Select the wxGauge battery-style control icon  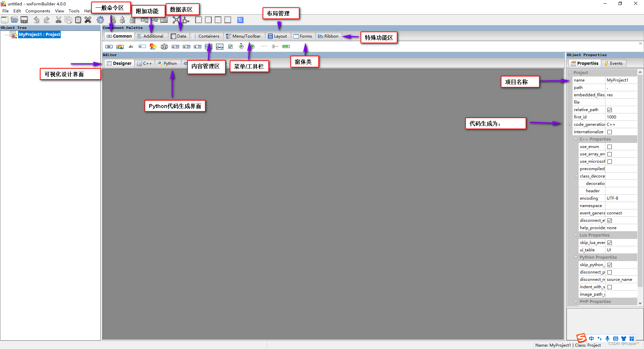click(286, 47)
